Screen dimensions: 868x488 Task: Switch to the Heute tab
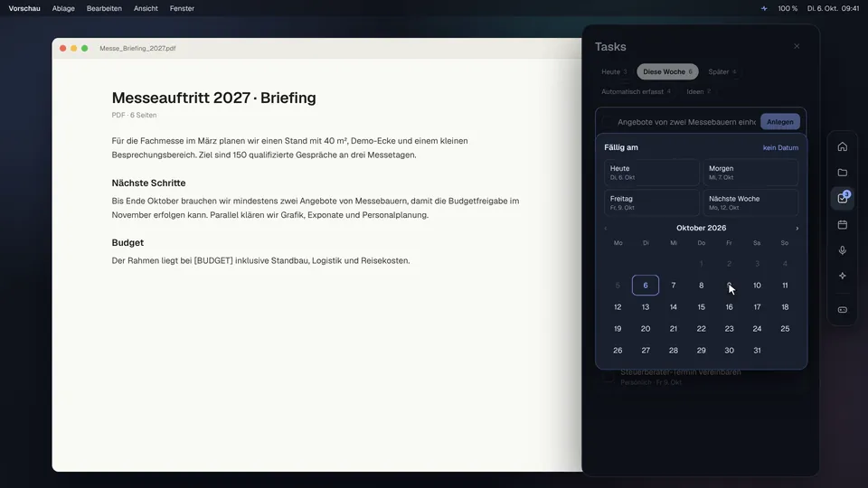pos(614,72)
